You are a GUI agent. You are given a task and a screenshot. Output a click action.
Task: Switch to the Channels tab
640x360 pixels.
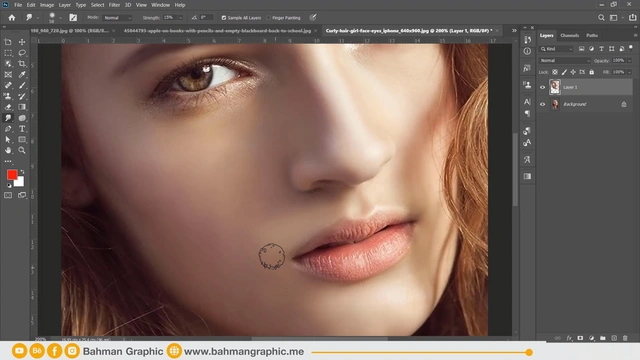click(x=569, y=36)
